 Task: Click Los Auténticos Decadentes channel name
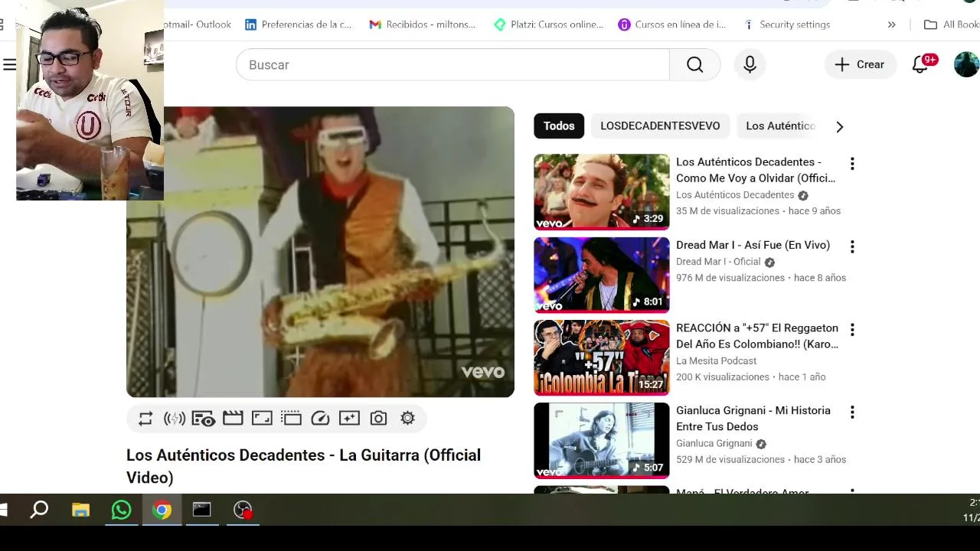click(735, 195)
